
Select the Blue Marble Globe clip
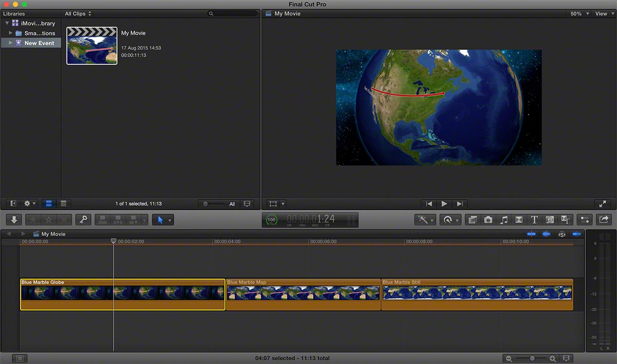click(122, 295)
